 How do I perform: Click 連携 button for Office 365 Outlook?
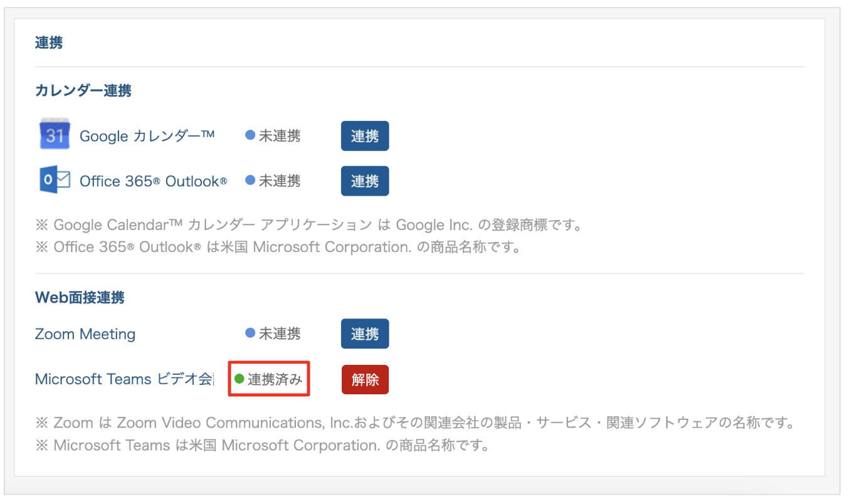pyautogui.click(x=365, y=181)
